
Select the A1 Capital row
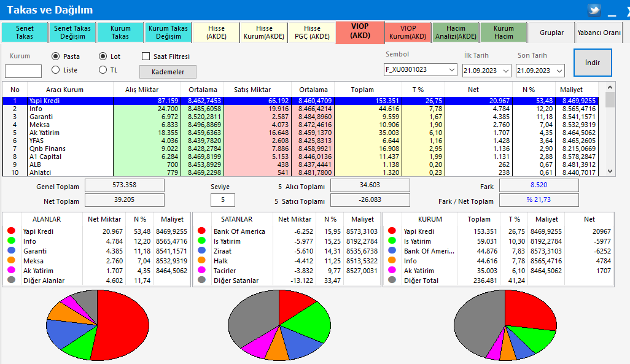click(x=300, y=157)
